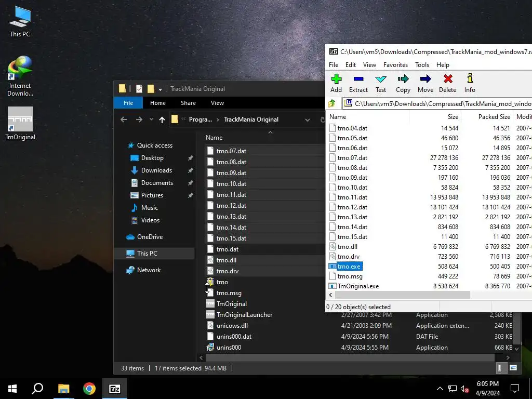The image size is (532, 399).
Task: Switch to File Explorer on taskbar
Action: (63, 389)
